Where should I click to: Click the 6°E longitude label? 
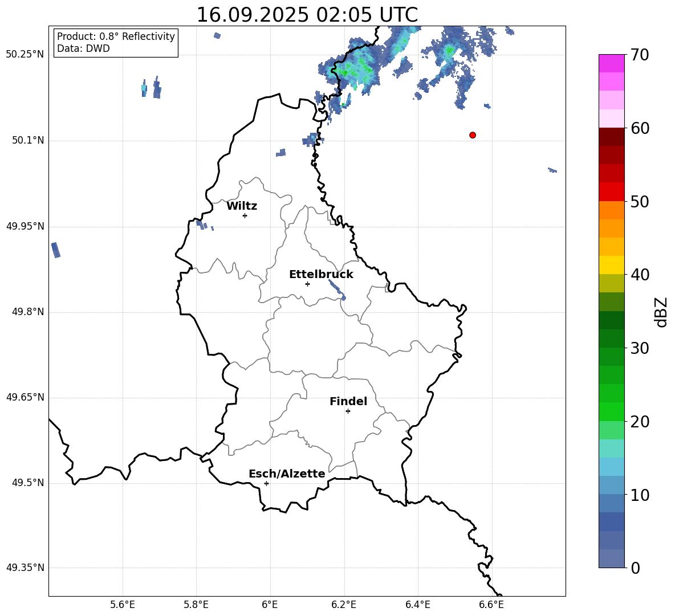[x=270, y=605]
